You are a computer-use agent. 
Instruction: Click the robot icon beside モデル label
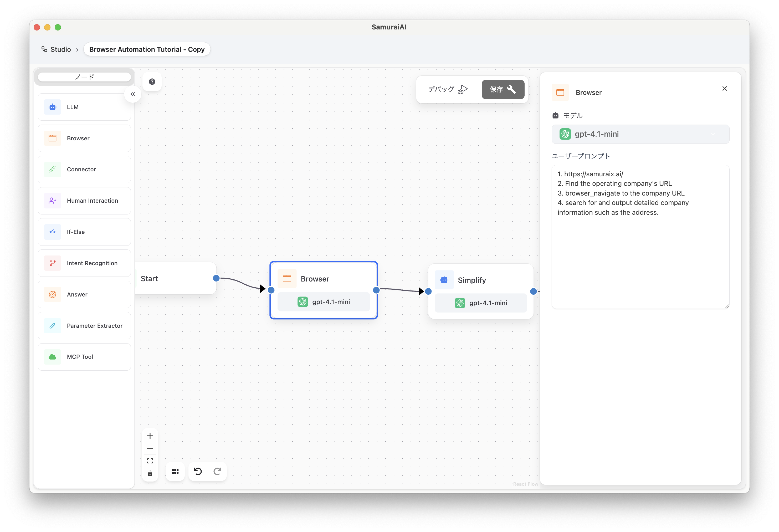(x=555, y=115)
